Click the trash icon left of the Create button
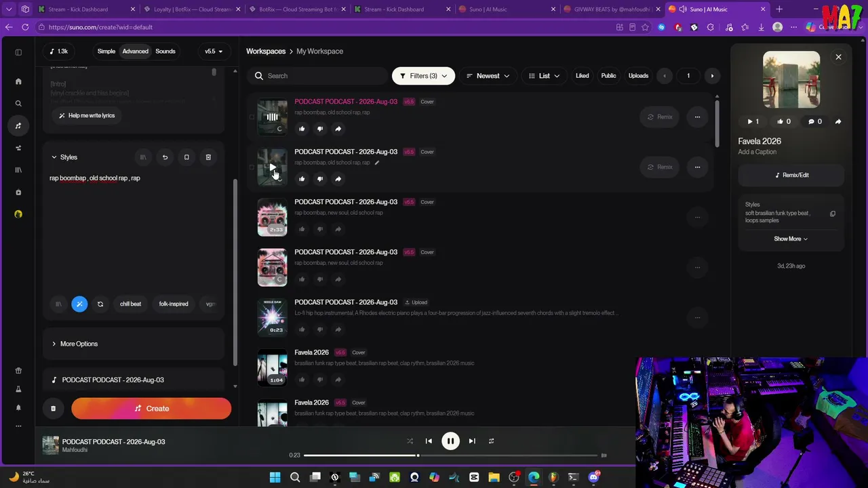The width and height of the screenshot is (868, 488). (53, 409)
